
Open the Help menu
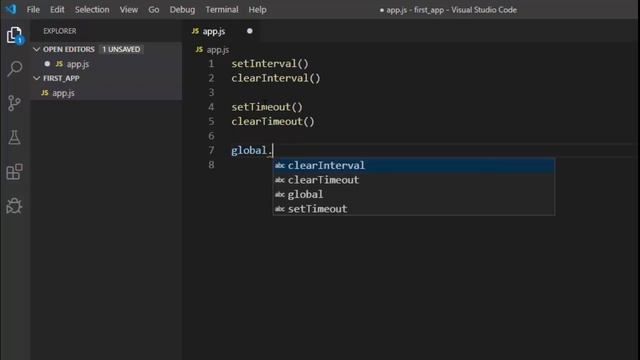257,9
